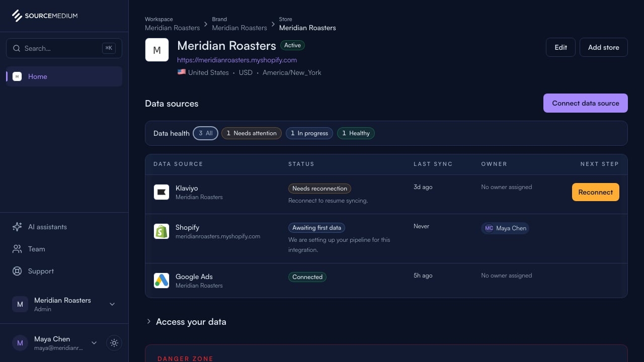
Task: Click the Support lifebuoy icon
Action: pyautogui.click(x=17, y=271)
